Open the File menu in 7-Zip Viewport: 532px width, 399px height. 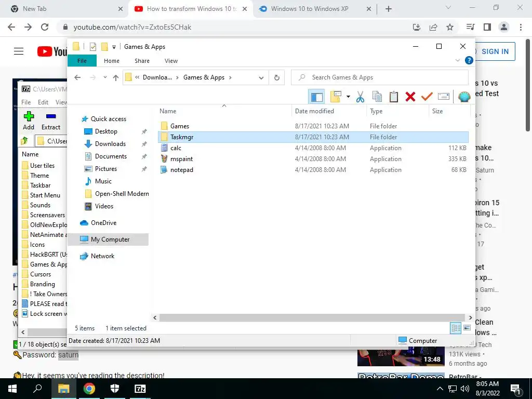click(26, 102)
